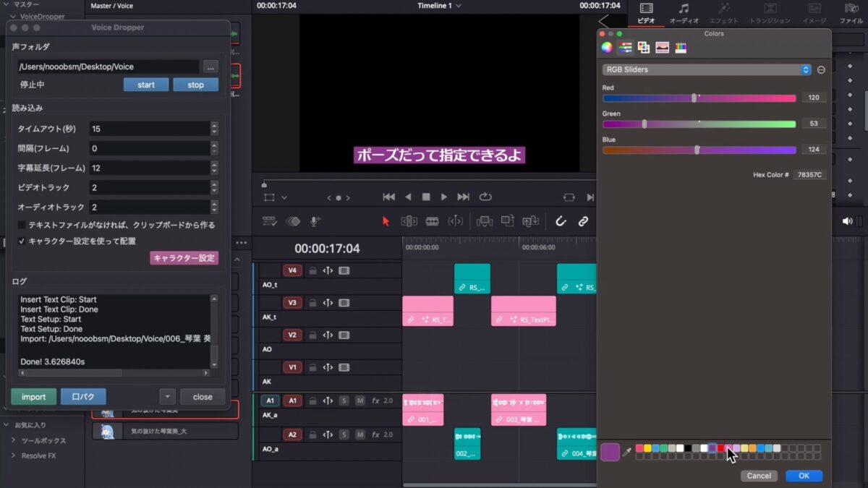Toggle the Linked Selection chain icon
Screen dimensions: 868x488
[x=583, y=221]
